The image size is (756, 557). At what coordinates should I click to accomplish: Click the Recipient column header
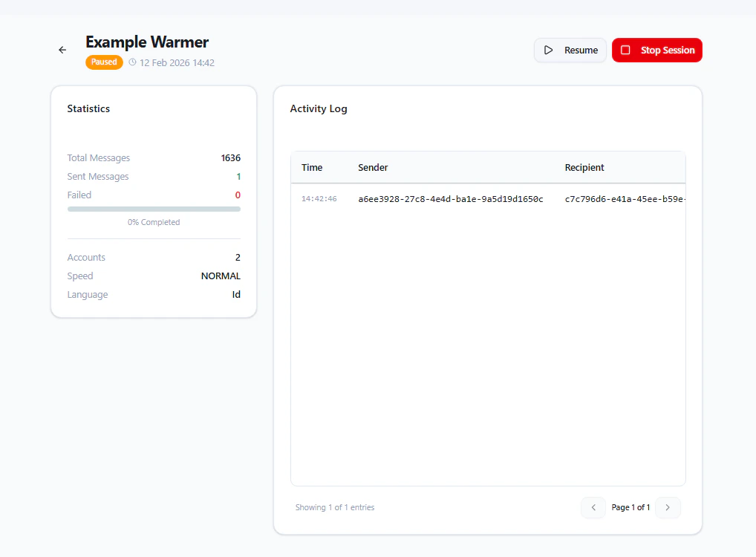584,167
